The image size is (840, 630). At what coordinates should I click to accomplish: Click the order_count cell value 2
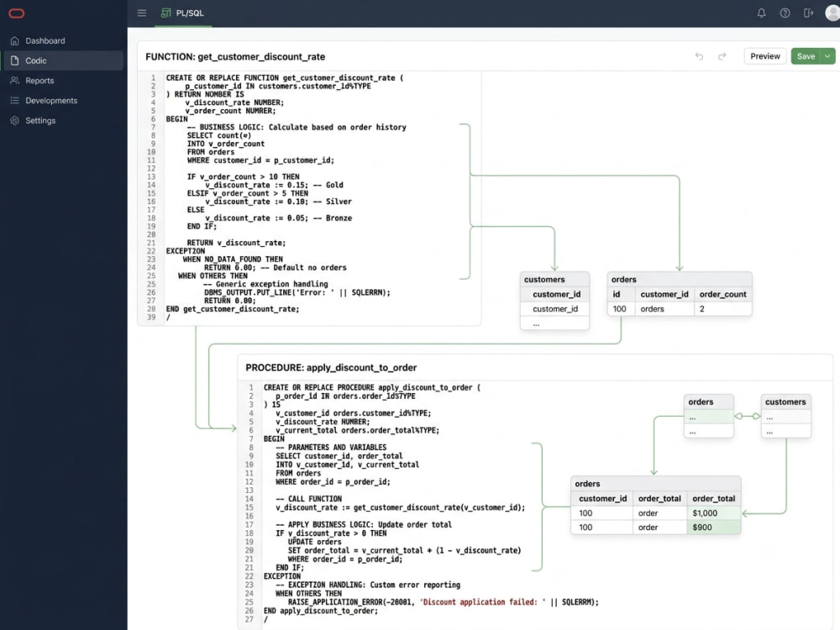coord(722,309)
